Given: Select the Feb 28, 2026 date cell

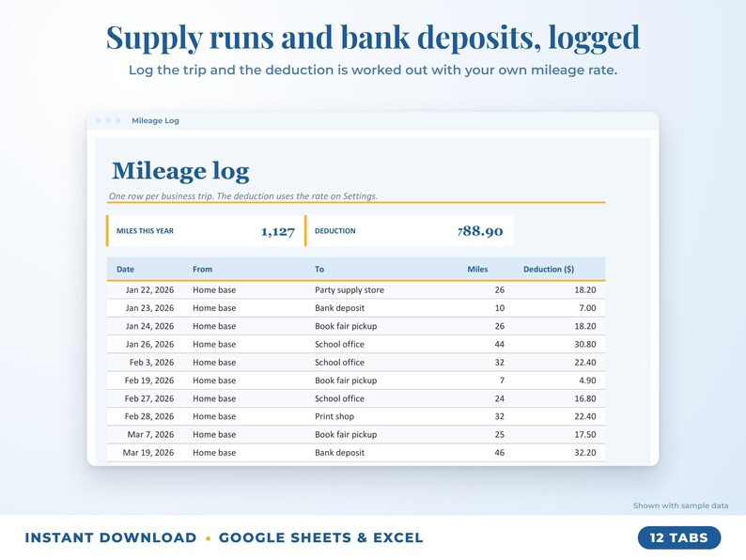Looking at the screenshot, I should 149,416.
